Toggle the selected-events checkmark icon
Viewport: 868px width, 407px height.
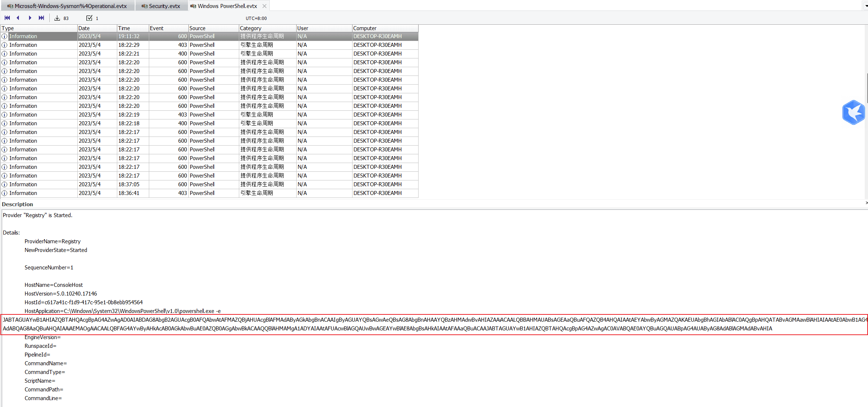[x=89, y=18]
